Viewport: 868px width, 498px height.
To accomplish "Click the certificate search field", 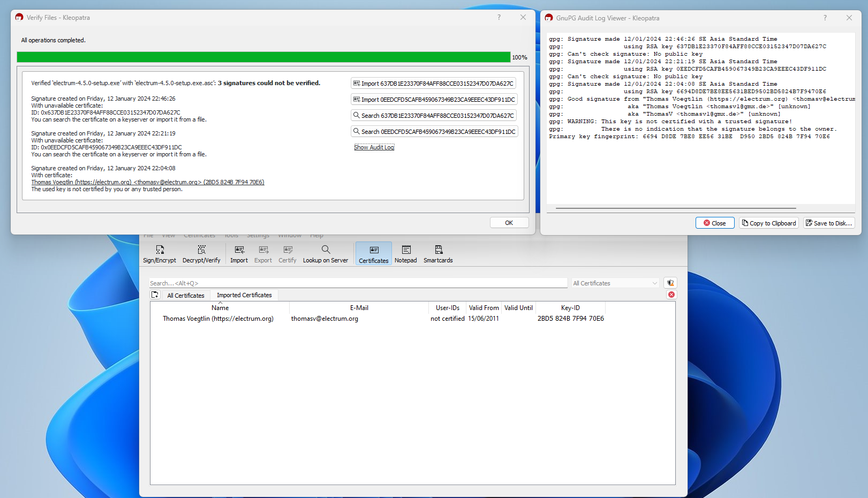I will coord(358,283).
